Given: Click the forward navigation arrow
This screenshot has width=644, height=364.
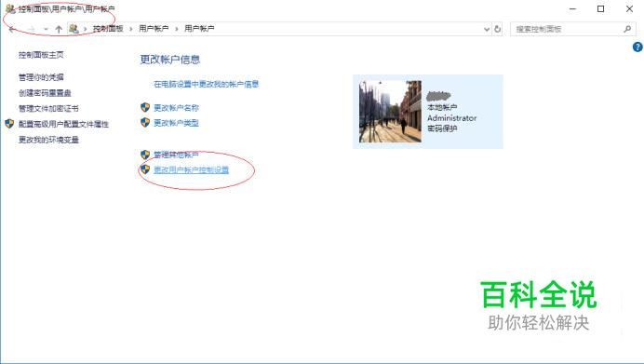Looking at the screenshot, I should pyautogui.click(x=31, y=29).
